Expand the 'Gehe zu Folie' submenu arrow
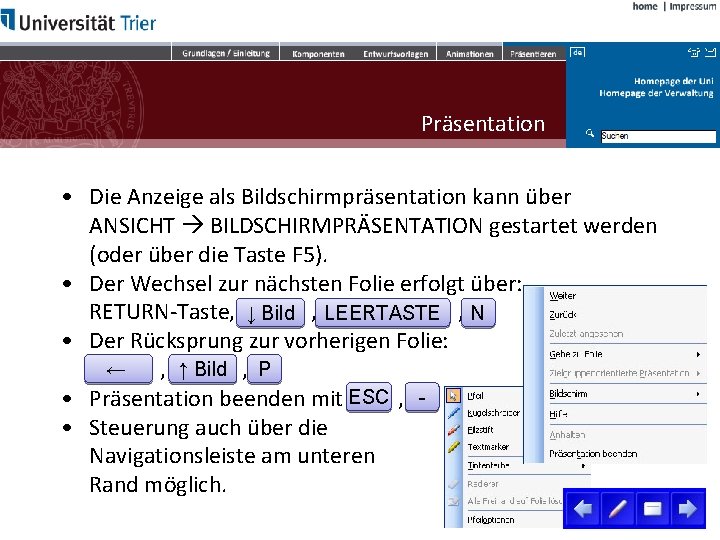The image size is (720, 540). coord(698,354)
